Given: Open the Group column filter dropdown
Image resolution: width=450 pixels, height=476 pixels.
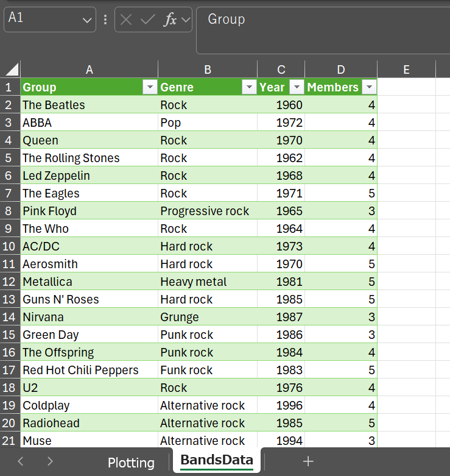Looking at the screenshot, I should pos(150,87).
